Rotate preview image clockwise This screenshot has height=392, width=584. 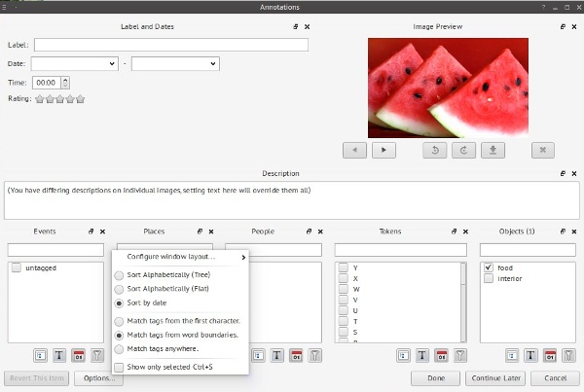click(x=463, y=150)
